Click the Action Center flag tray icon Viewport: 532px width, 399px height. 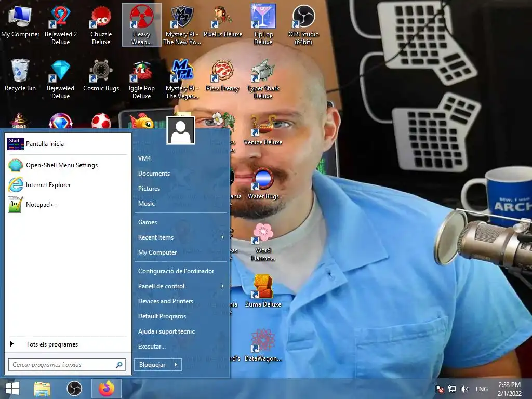coord(440,389)
